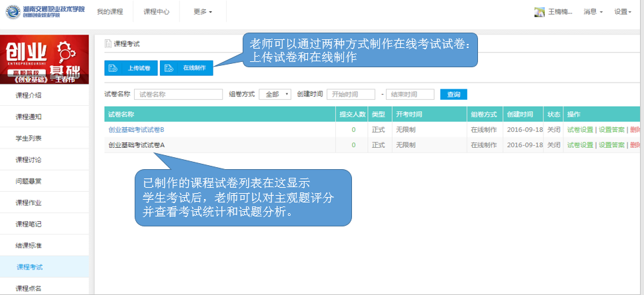644x295 pixels.
Task: Expand the 组卷方式 filter dropdown
Action: click(275, 95)
